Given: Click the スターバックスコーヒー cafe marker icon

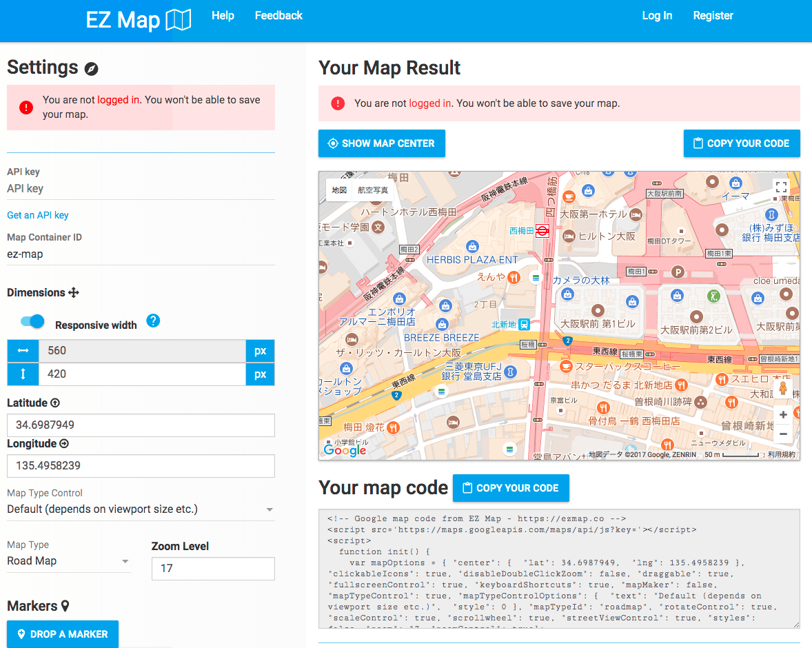Looking at the screenshot, I should pos(567,366).
